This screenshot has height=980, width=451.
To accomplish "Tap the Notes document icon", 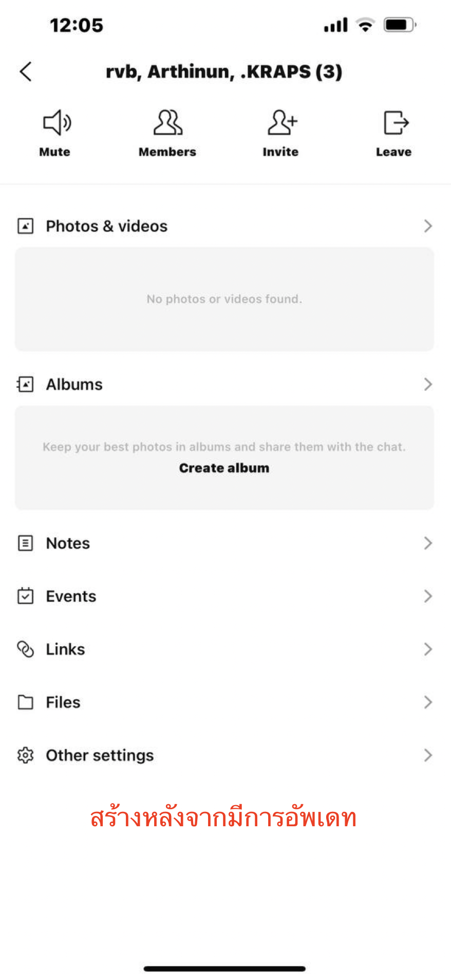I will tap(25, 543).
